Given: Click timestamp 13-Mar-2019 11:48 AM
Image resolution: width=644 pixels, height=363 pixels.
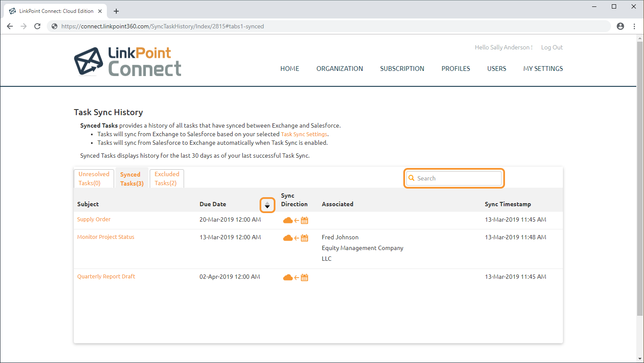Looking at the screenshot, I should [x=515, y=237].
